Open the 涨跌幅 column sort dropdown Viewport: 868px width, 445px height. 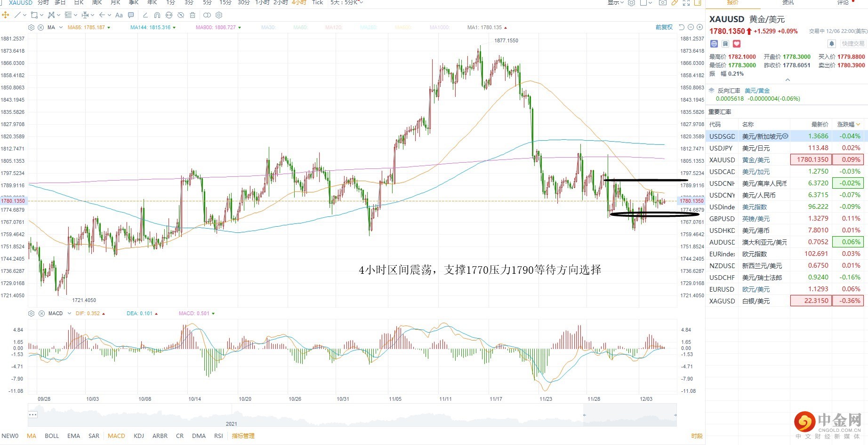(858, 125)
